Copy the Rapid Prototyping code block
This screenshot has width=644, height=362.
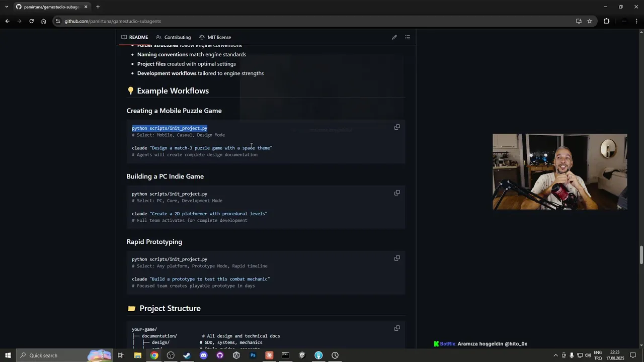click(x=397, y=258)
